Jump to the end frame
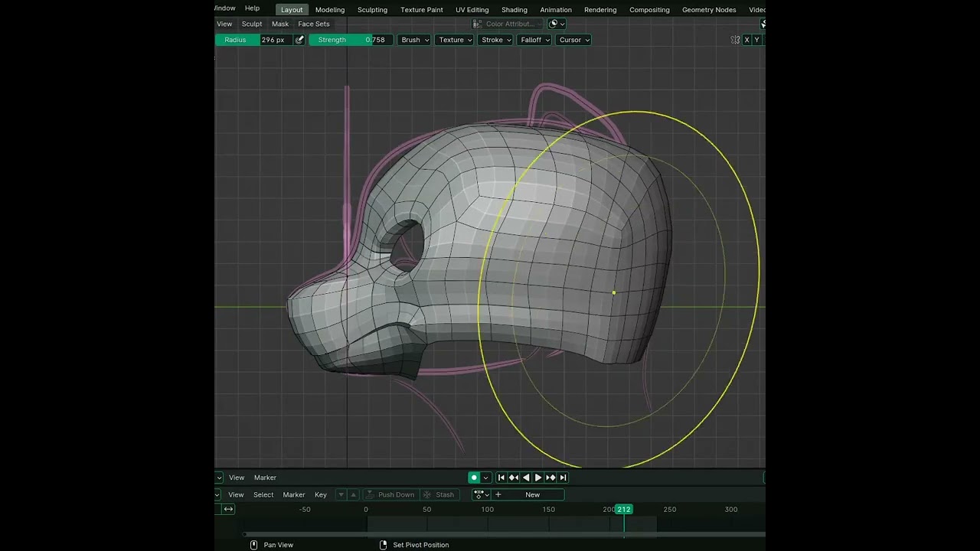The image size is (980, 551). point(563,478)
